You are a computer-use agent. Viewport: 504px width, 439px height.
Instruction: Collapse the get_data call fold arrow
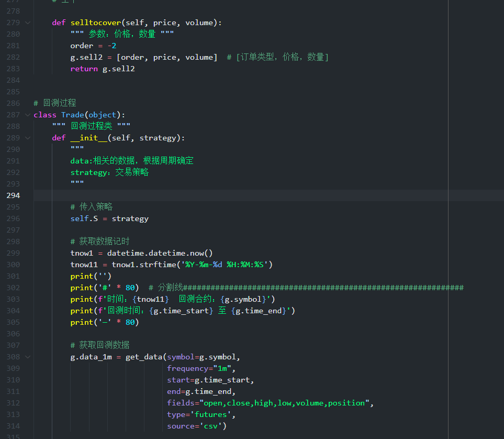tap(28, 357)
